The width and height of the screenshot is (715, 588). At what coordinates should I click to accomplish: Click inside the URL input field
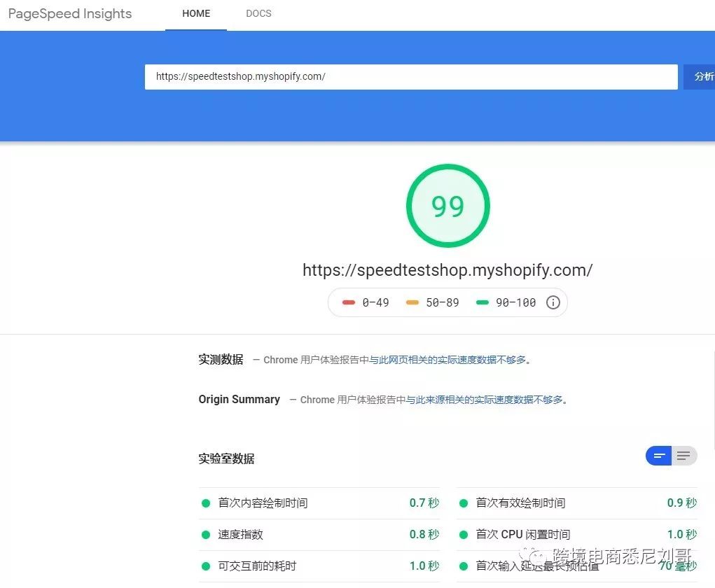pos(411,76)
